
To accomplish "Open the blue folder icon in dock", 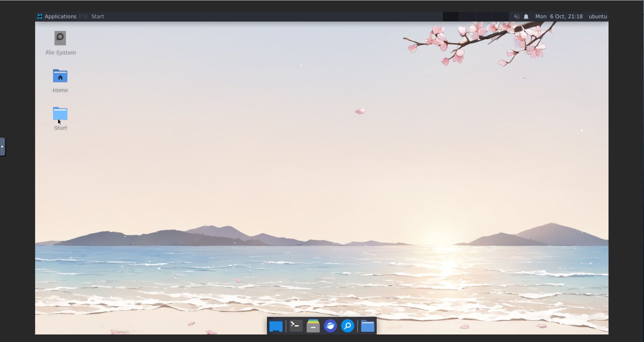I will (x=368, y=326).
